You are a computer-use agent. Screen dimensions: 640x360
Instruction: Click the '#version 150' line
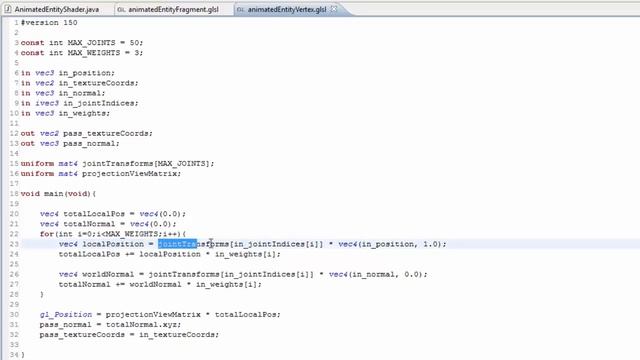pos(49,22)
